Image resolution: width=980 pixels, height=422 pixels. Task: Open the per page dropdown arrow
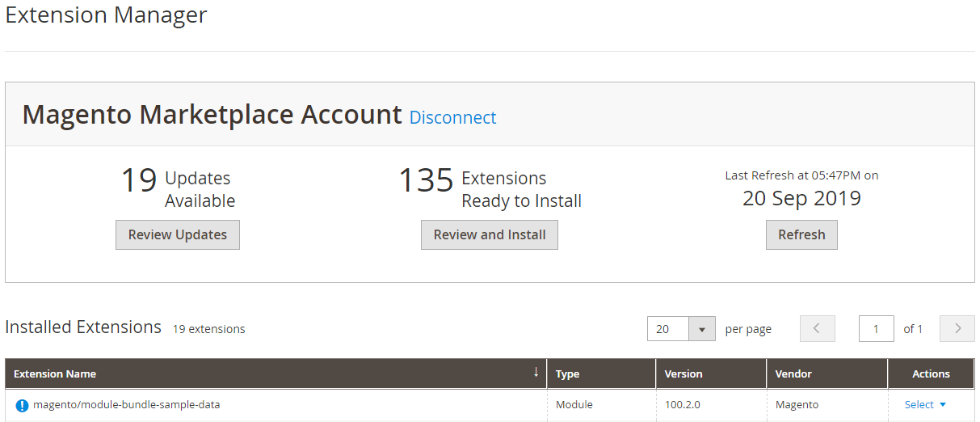pyautogui.click(x=701, y=329)
